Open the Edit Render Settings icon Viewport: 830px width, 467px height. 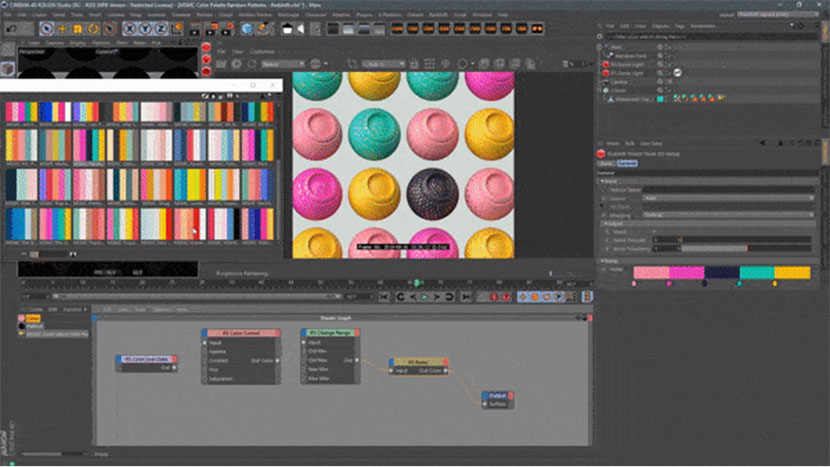point(228,29)
